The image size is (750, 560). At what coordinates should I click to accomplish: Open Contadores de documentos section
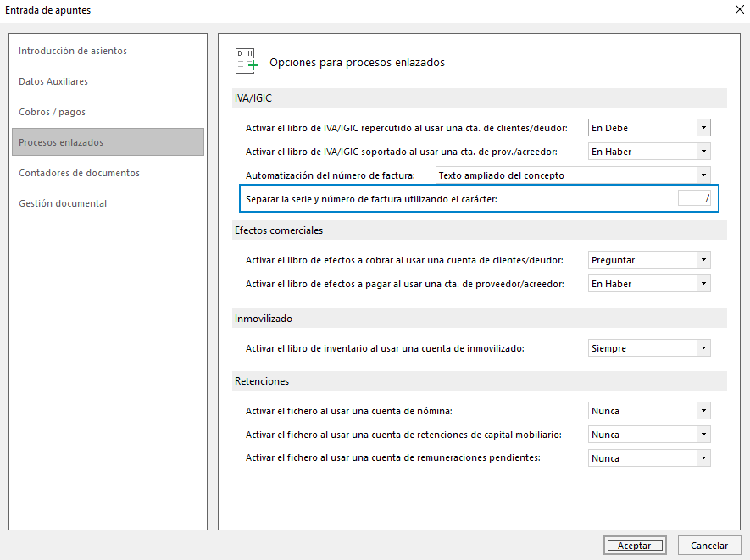(79, 173)
